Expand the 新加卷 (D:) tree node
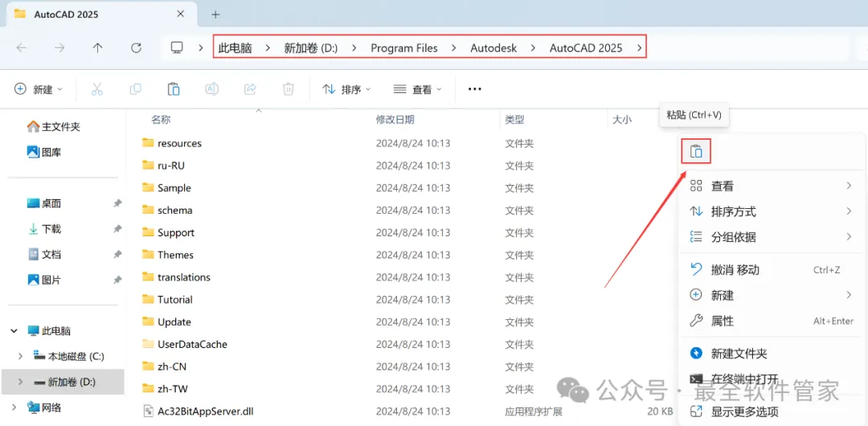 pos(21,382)
